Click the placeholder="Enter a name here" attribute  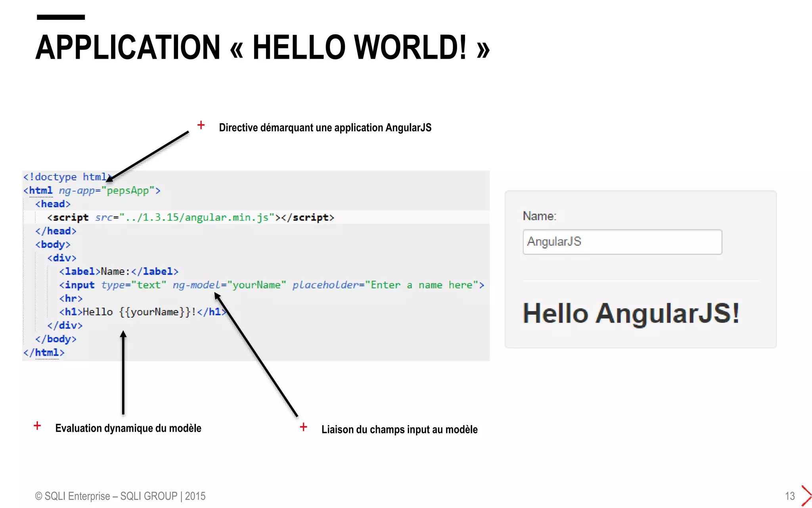pos(385,285)
